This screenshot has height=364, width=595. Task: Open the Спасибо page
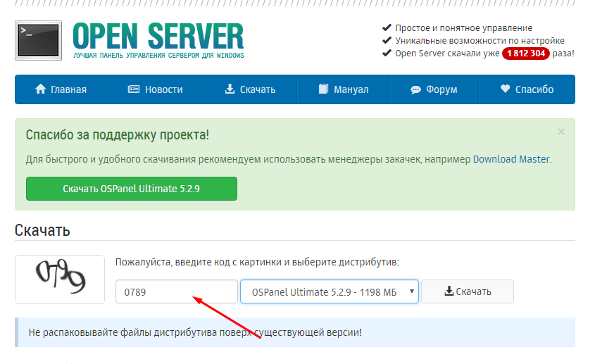point(527,89)
